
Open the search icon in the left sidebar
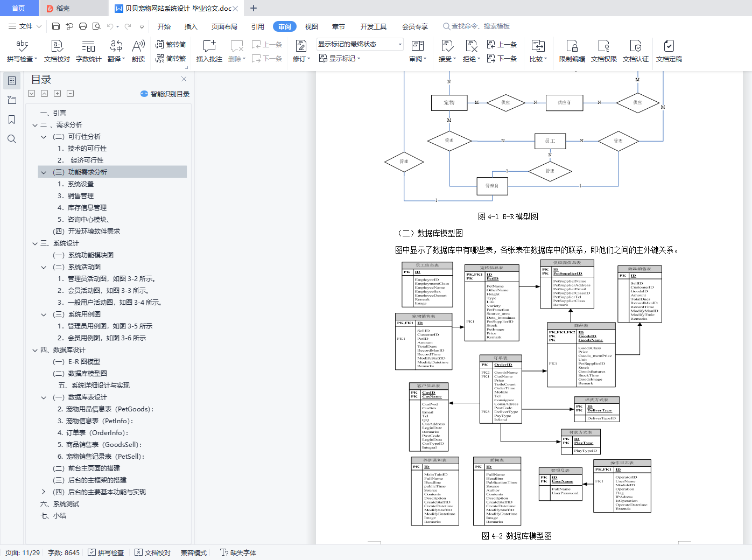click(x=12, y=139)
